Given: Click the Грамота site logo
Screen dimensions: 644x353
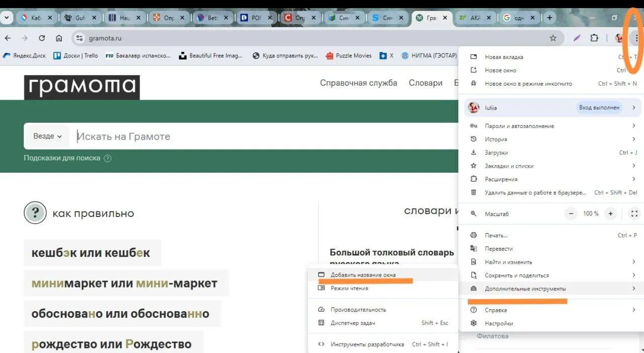Looking at the screenshot, I should pos(82,87).
